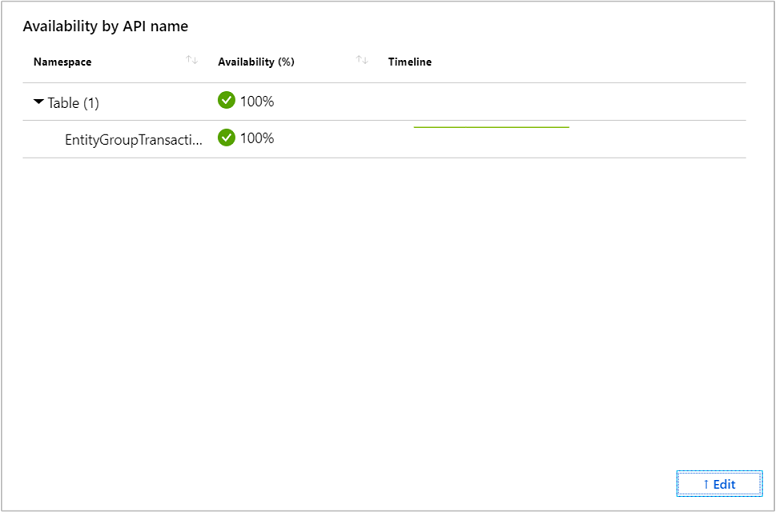Click the Timeline column header
This screenshot has width=776, height=512.
click(x=410, y=62)
